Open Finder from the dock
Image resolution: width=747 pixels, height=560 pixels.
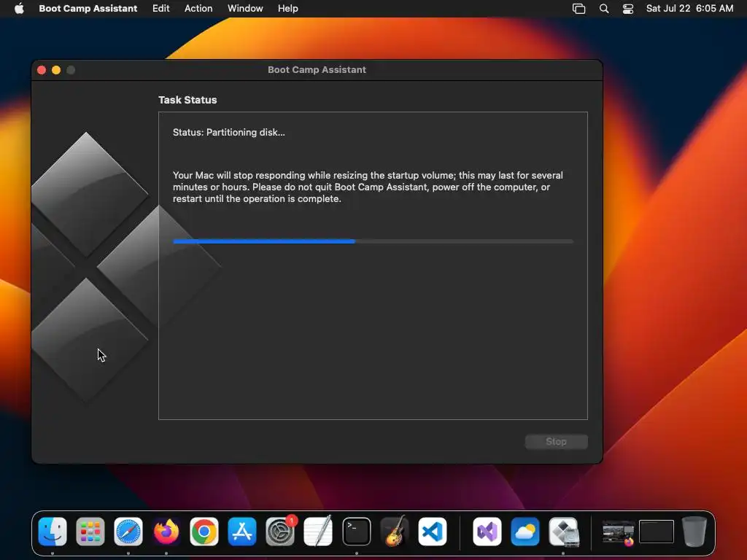[53, 532]
